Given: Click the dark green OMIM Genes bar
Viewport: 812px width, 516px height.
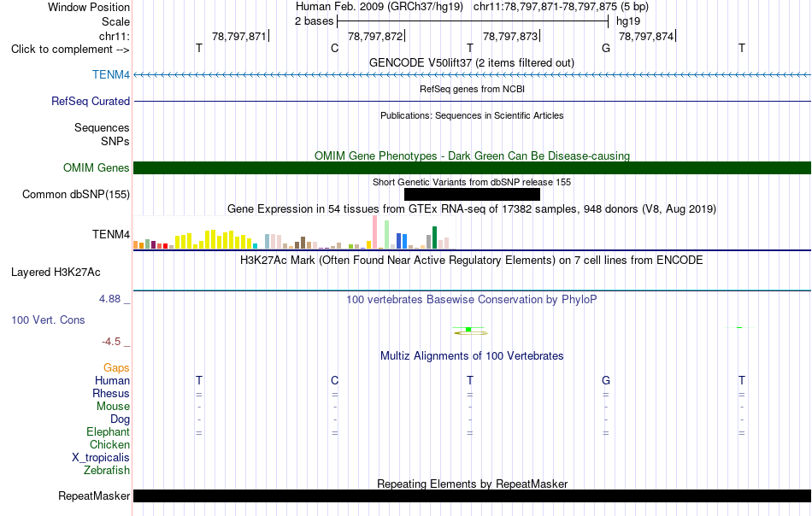Looking at the screenshot, I should pos(472,167).
